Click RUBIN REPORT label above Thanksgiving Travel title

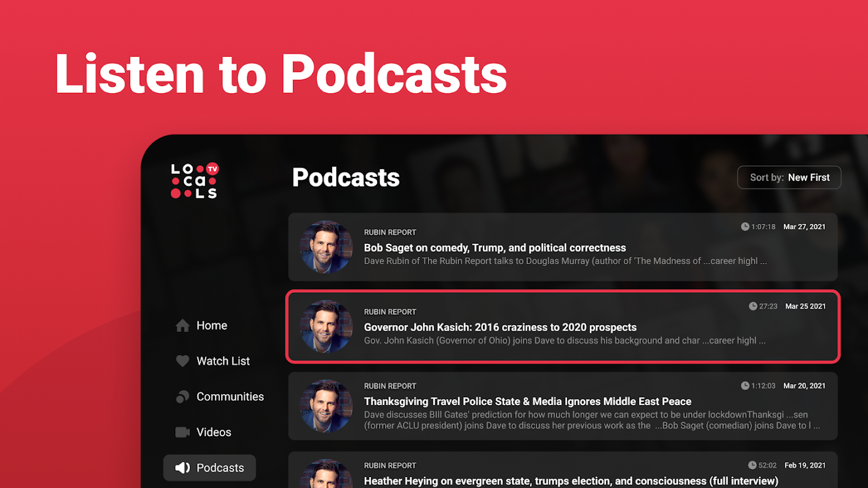pyautogui.click(x=390, y=386)
